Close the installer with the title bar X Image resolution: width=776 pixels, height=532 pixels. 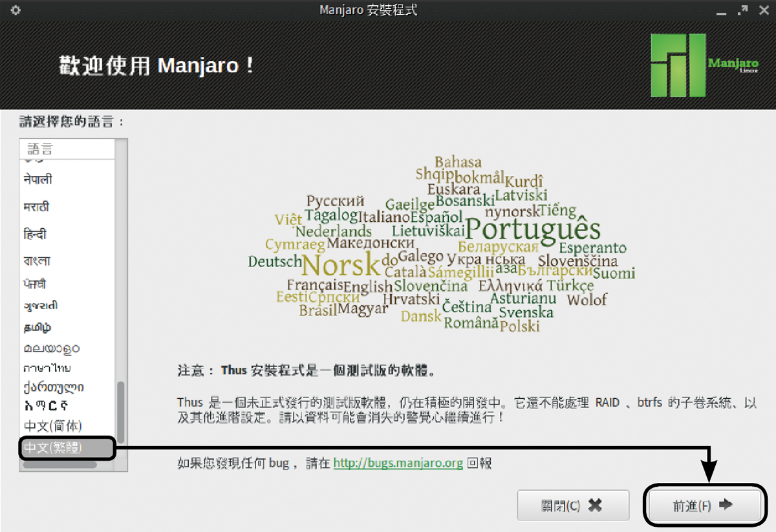coord(764,10)
